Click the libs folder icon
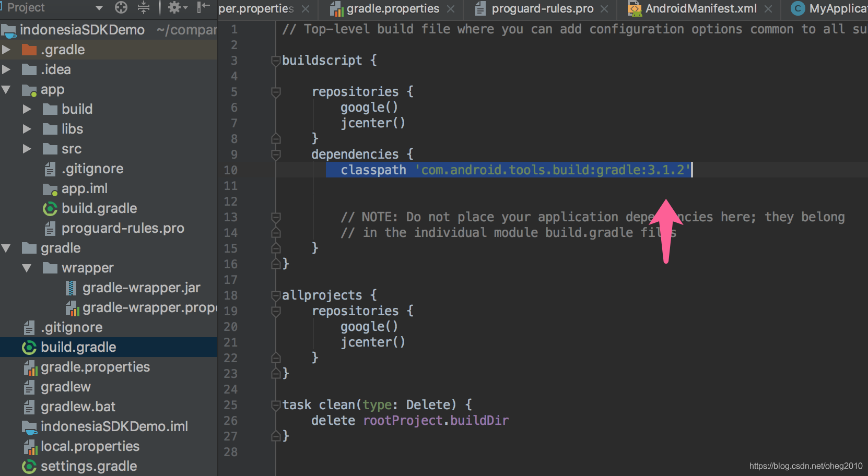Screen dimensions: 868x476 coord(50,129)
